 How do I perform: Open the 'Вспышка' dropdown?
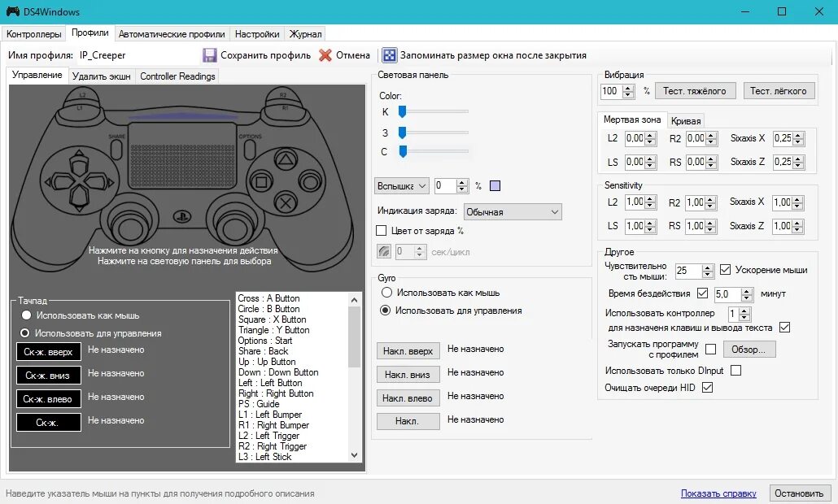point(401,186)
